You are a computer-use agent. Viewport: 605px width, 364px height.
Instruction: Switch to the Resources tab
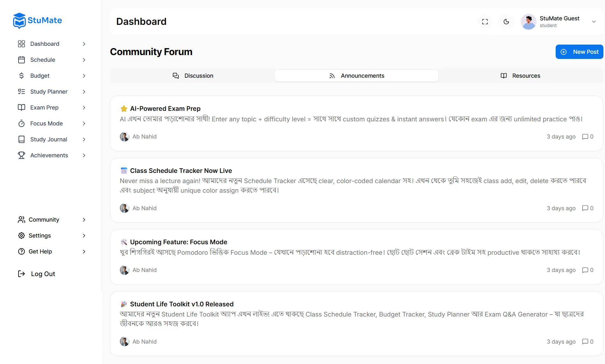pyautogui.click(x=520, y=76)
